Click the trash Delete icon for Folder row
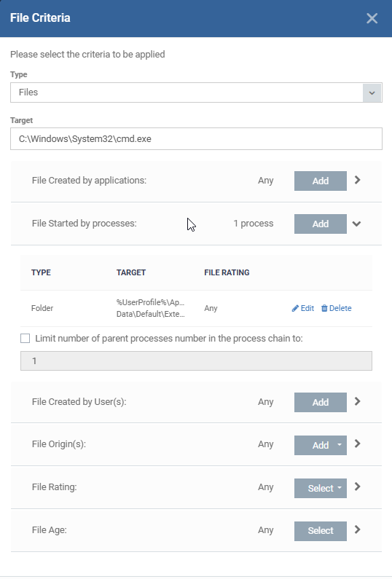 [324, 308]
